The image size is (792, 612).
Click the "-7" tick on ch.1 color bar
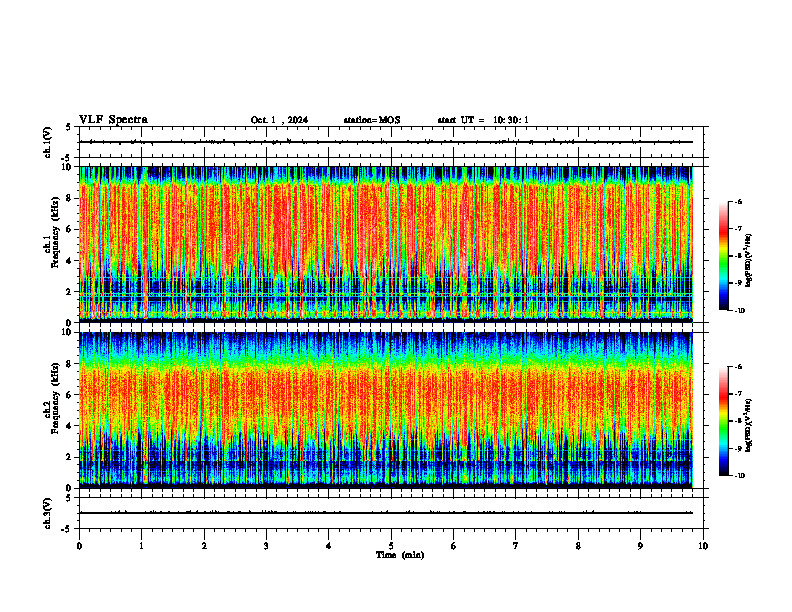point(738,229)
